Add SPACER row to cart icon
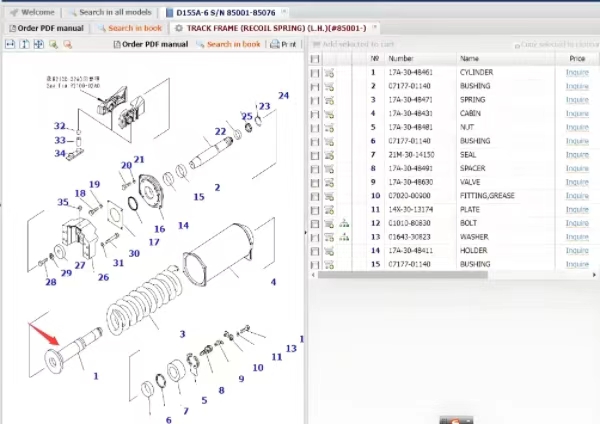This screenshot has width=600, height=424. pos(329,169)
